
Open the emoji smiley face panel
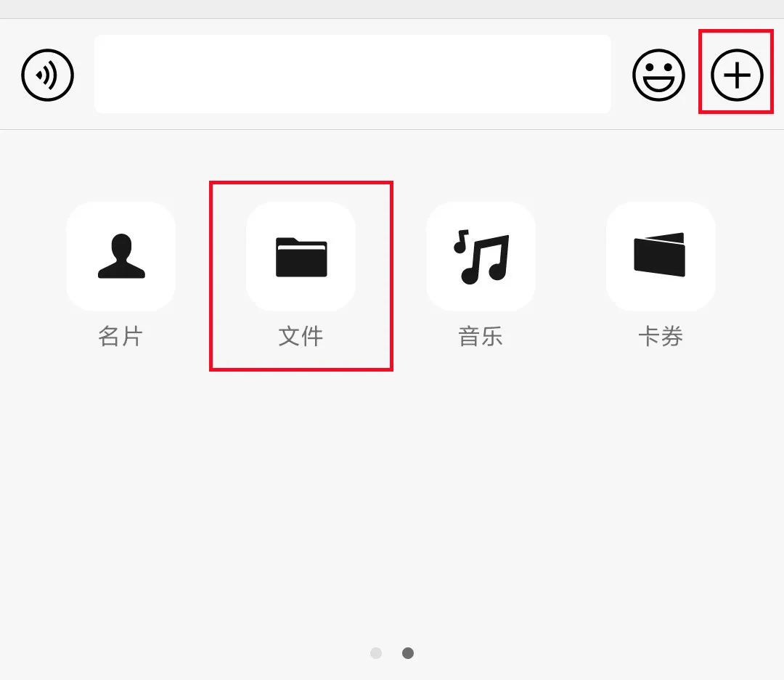(658, 75)
